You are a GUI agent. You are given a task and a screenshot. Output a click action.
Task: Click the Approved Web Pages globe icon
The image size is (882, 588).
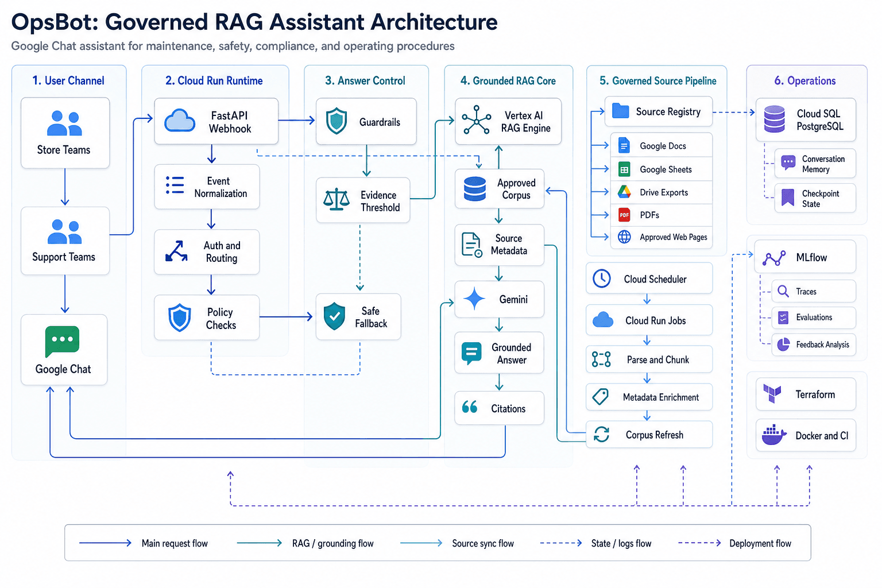click(624, 237)
